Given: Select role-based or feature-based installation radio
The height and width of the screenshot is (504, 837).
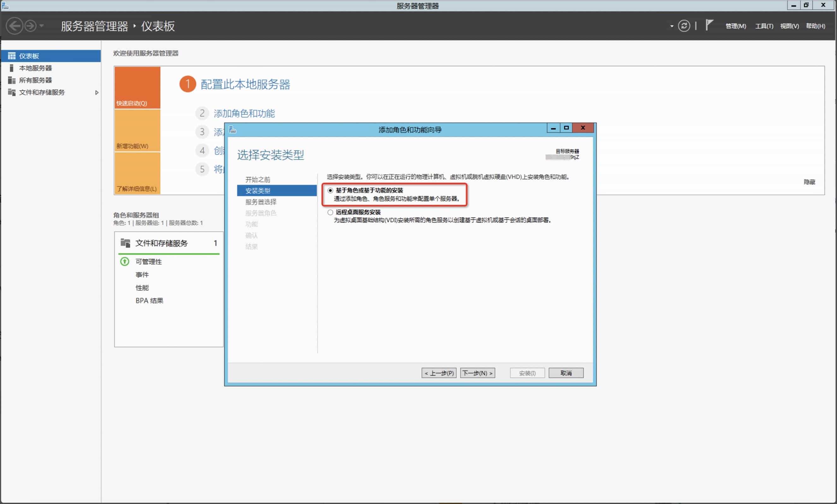Looking at the screenshot, I should pos(330,190).
